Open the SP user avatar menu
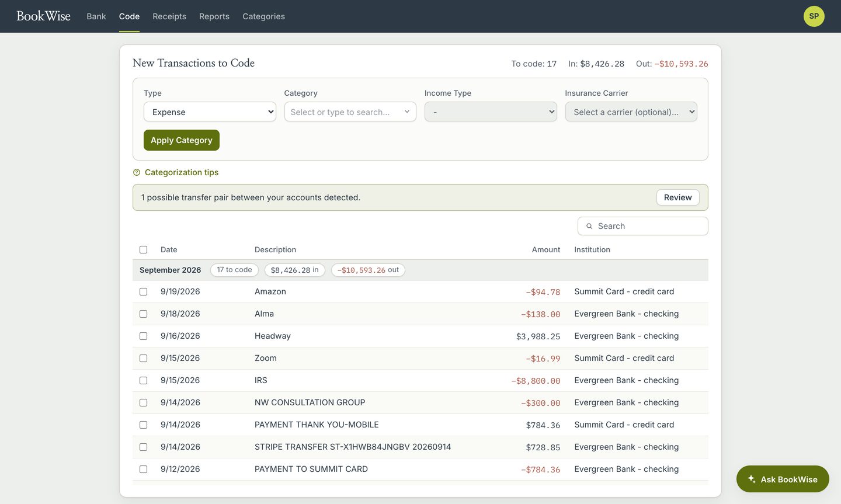841x504 pixels. click(x=814, y=16)
